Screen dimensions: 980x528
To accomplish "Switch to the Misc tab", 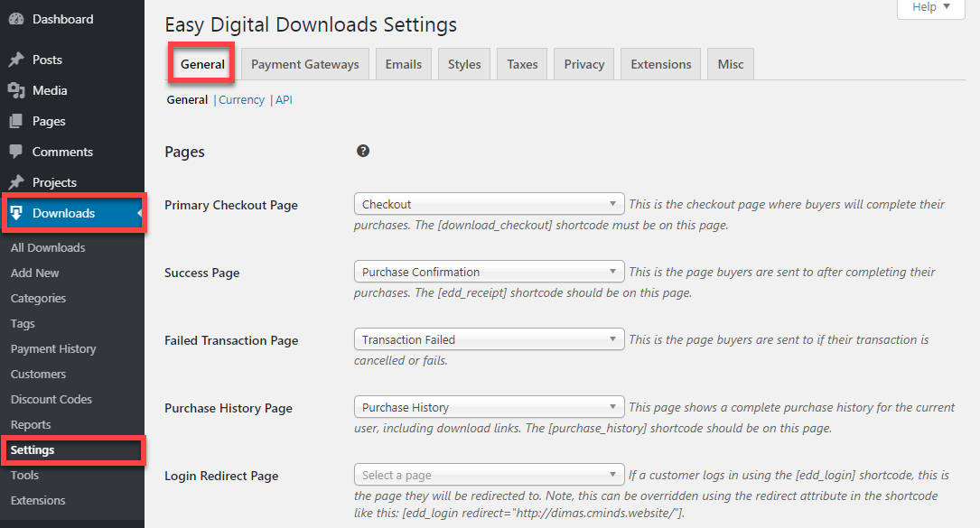I will pyautogui.click(x=731, y=64).
